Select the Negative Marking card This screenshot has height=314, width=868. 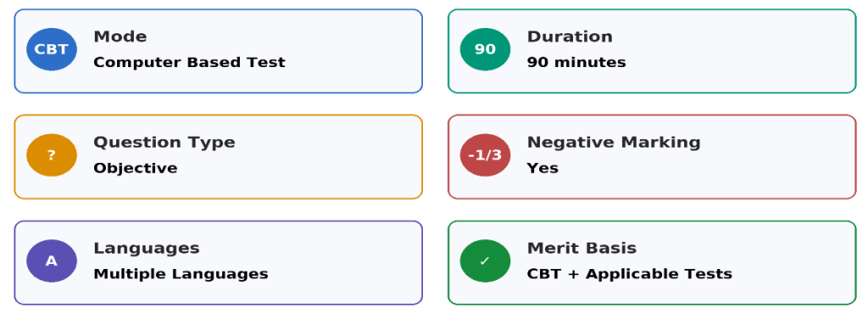(652, 157)
